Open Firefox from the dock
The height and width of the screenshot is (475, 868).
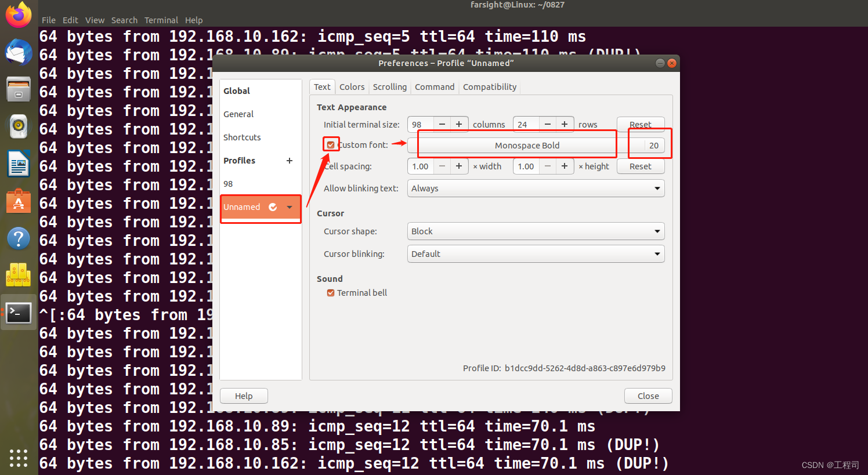18,14
